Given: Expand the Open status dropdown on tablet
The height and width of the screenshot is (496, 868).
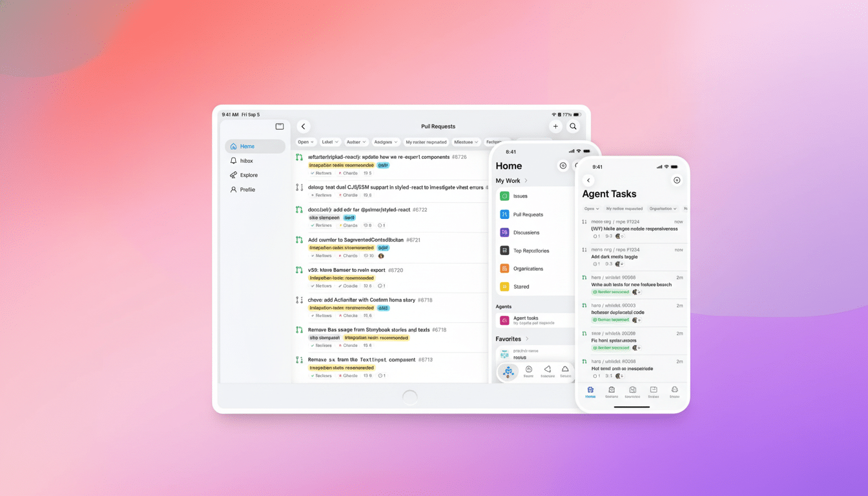Looking at the screenshot, I should point(305,142).
